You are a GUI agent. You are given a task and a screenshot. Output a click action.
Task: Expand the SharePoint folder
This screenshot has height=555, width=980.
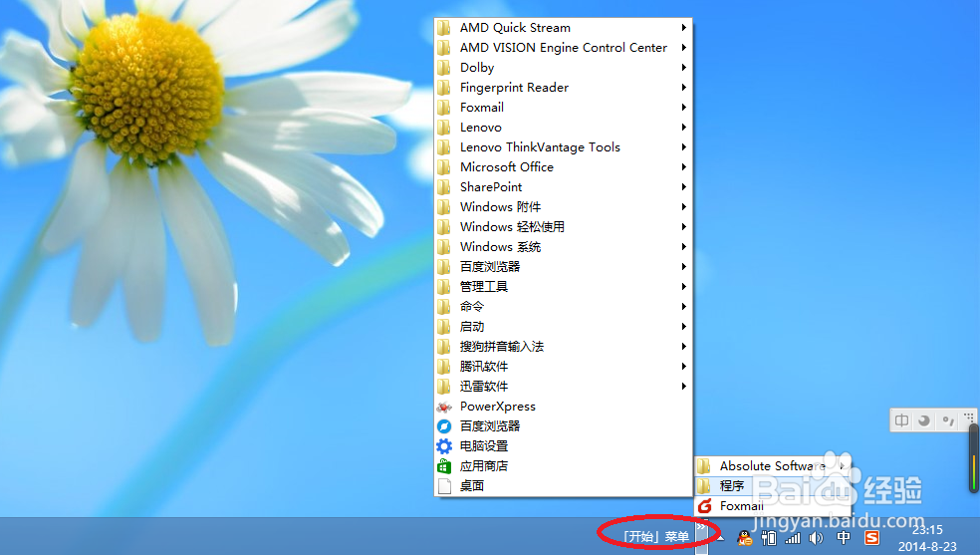[x=563, y=187]
